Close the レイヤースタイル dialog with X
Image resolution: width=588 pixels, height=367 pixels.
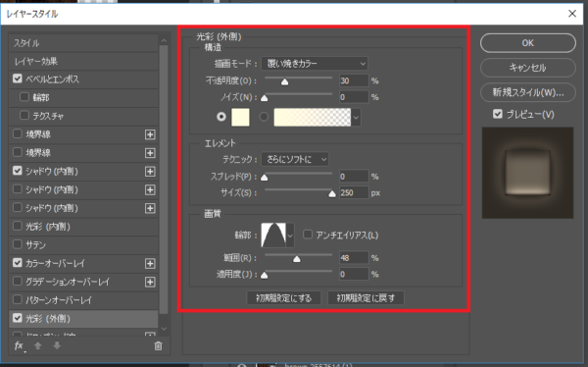[572, 14]
